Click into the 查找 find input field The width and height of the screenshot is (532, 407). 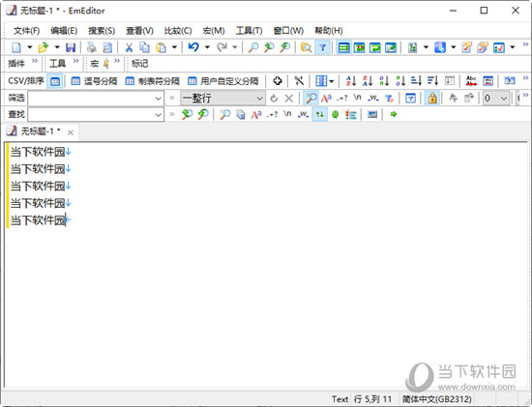96,115
